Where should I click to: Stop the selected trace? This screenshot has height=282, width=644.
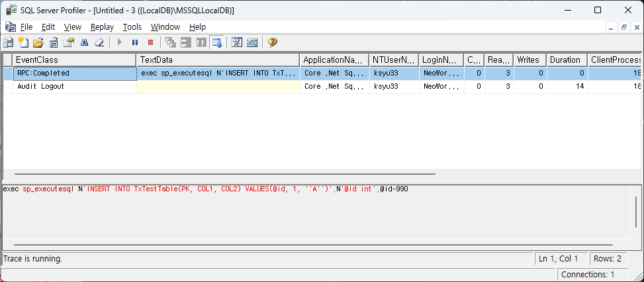(x=150, y=42)
